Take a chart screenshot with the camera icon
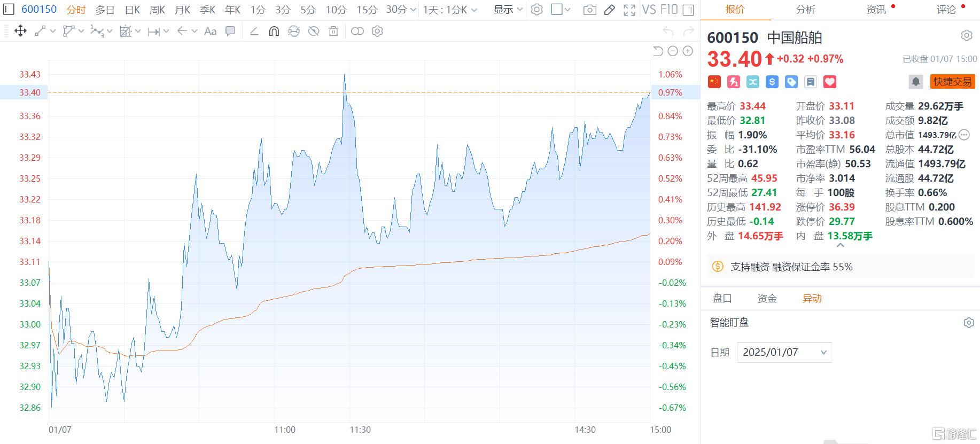The image size is (980, 444). click(x=589, y=10)
